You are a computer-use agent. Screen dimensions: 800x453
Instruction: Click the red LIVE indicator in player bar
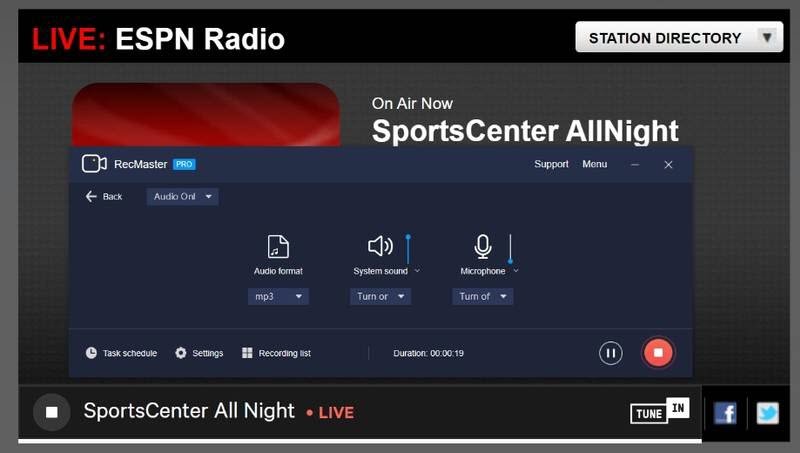coord(331,413)
